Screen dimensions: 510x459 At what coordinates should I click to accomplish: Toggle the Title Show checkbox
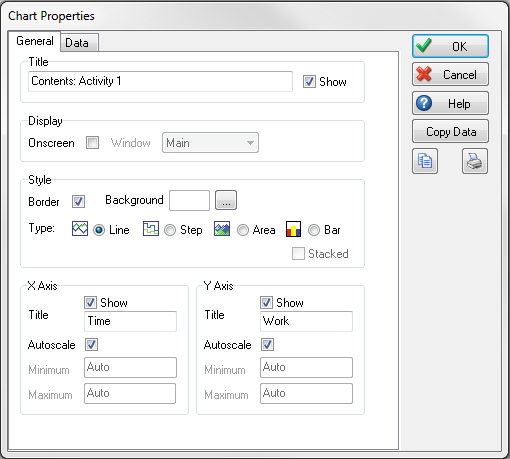[x=309, y=82]
